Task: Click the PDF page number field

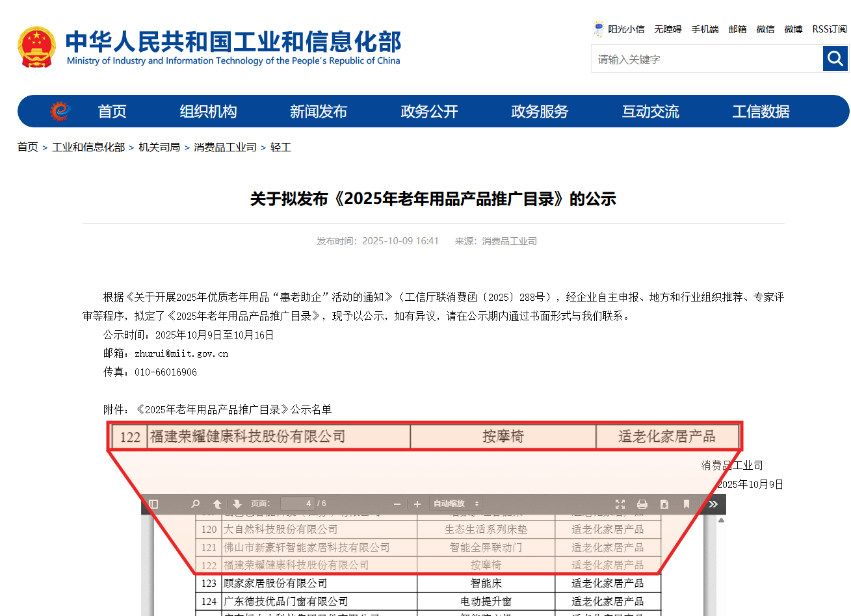Action: point(297,504)
